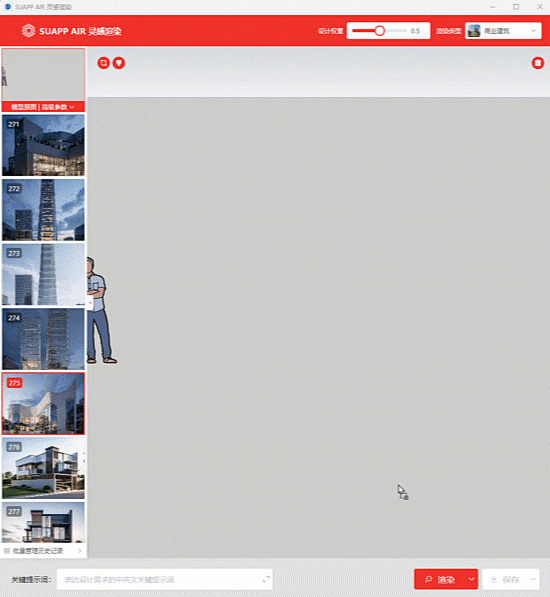The width and height of the screenshot is (550, 597).
Task: Click the 保存 save button
Action: click(505, 579)
